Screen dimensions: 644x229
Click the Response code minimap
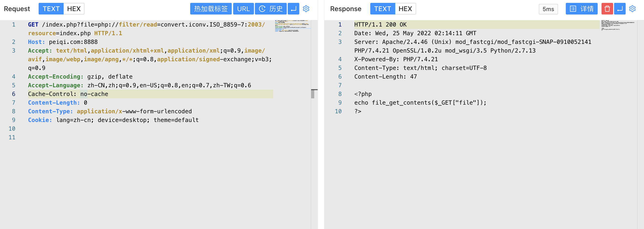[618, 25]
